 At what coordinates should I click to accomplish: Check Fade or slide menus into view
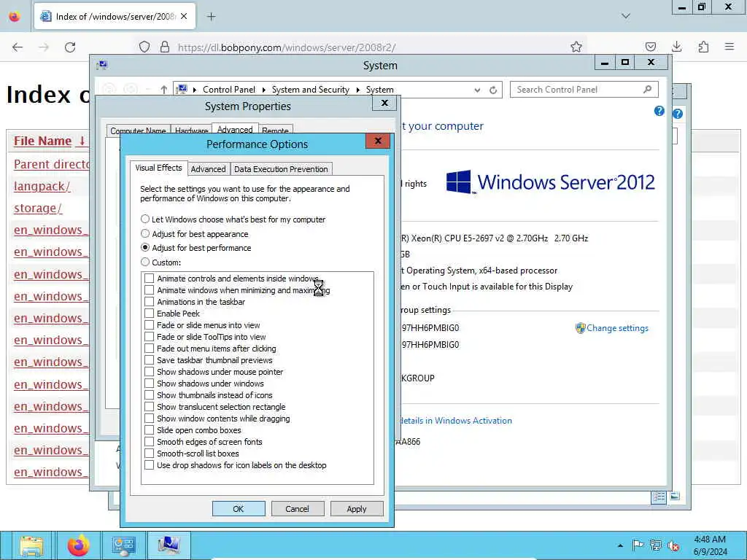pos(149,324)
